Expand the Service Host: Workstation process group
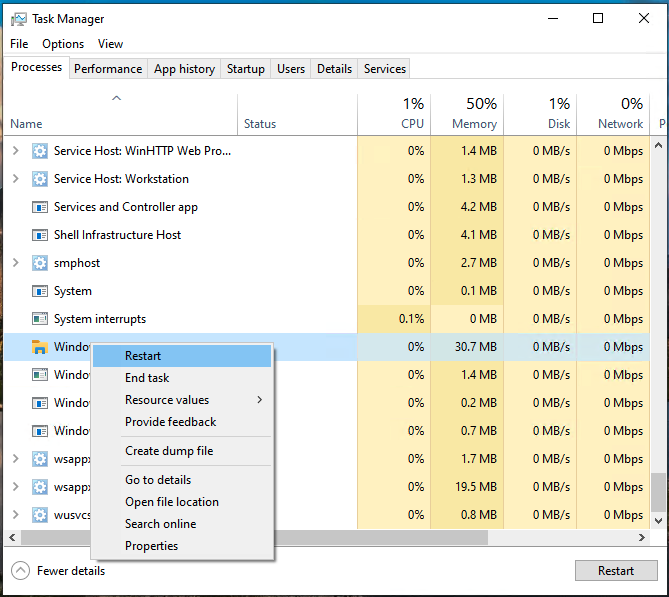The height and width of the screenshot is (597, 669). [x=15, y=179]
